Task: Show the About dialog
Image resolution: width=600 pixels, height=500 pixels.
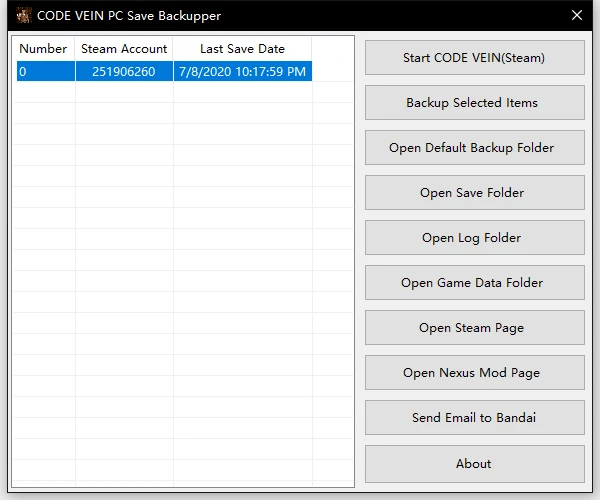Action: coord(474,464)
